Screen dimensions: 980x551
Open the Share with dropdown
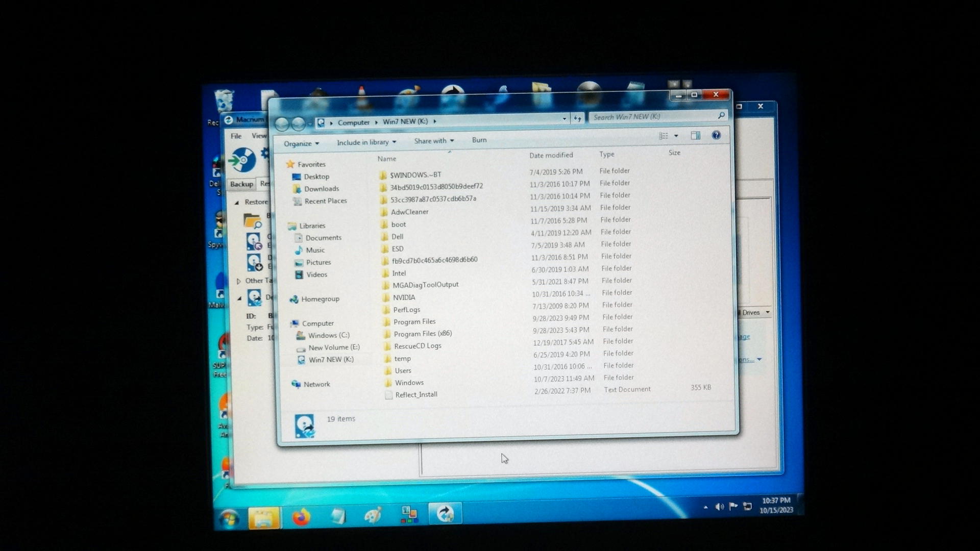click(x=434, y=141)
